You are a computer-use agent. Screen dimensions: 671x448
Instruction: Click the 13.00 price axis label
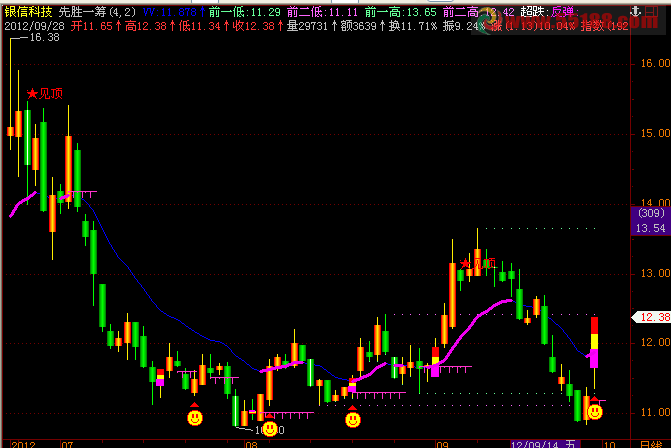[x=655, y=273]
